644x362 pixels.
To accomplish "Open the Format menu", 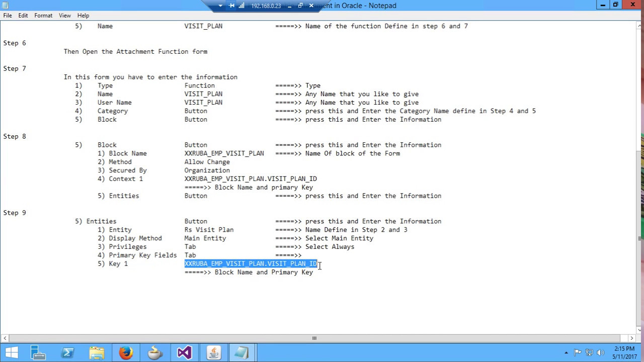I will [43, 16].
